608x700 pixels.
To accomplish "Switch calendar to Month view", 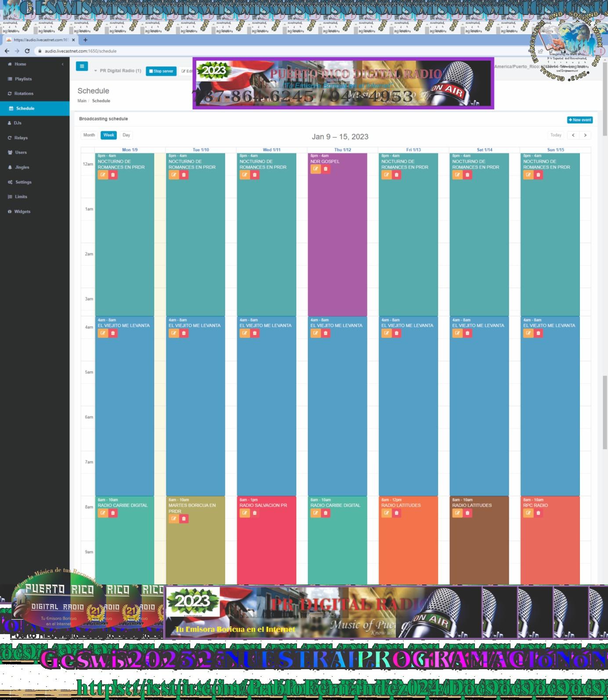I will 89,135.
